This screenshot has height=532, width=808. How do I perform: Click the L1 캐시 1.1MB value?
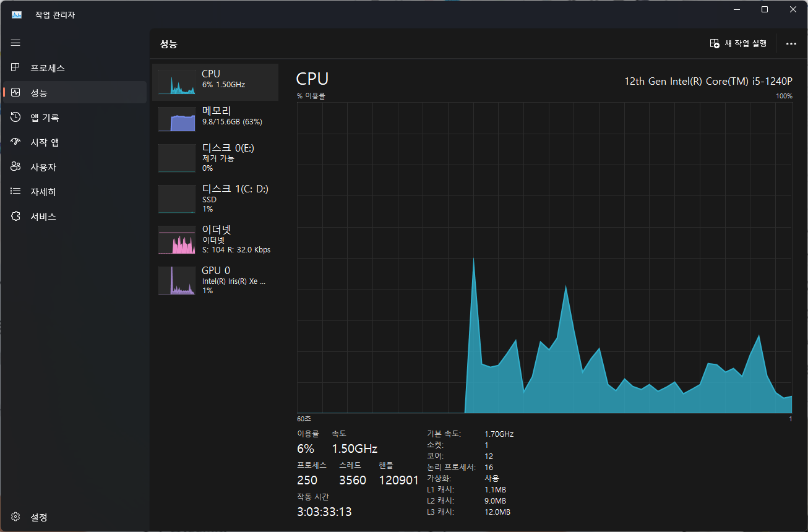pyautogui.click(x=495, y=489)
